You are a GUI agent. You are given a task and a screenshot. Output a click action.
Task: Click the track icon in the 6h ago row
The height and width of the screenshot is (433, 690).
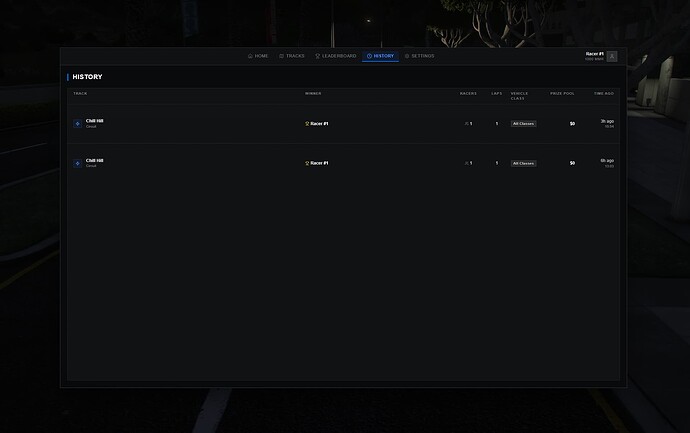coord(77,163)
